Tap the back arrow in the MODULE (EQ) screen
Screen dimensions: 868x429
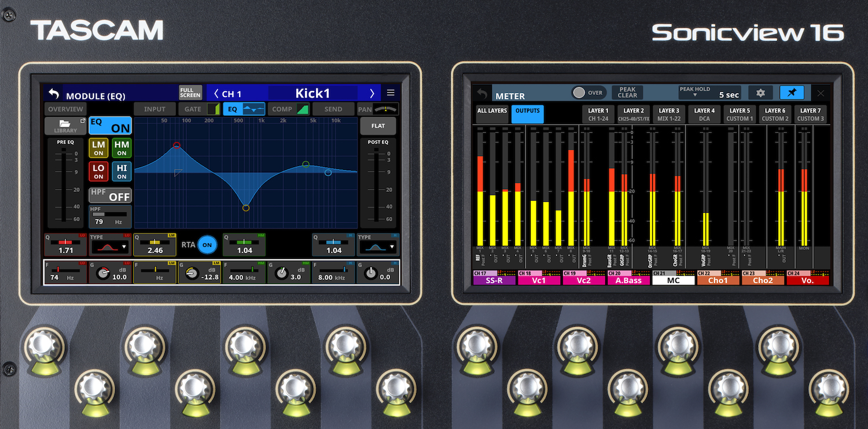pyautogui.click(x=54, y=94)
